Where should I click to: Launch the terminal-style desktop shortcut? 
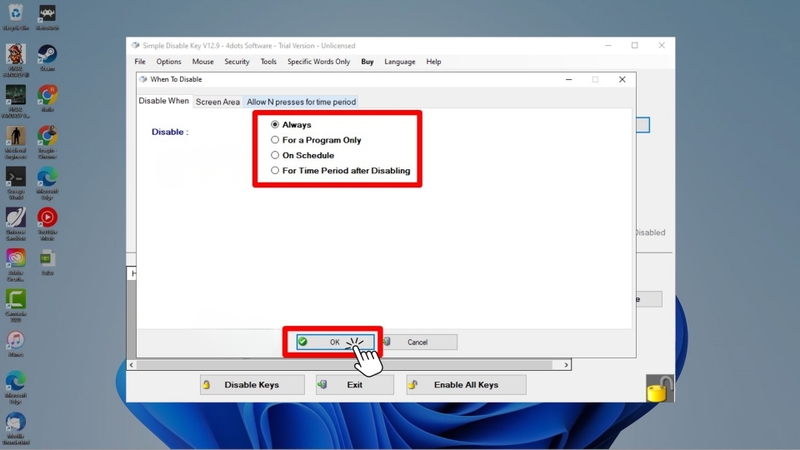tap(16, 183)
